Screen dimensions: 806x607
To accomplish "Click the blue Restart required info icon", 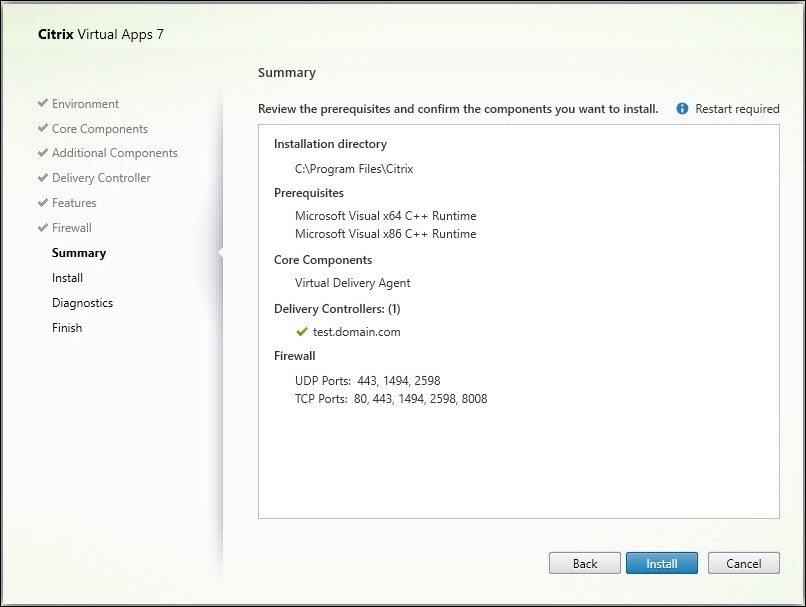I will 683,109.
